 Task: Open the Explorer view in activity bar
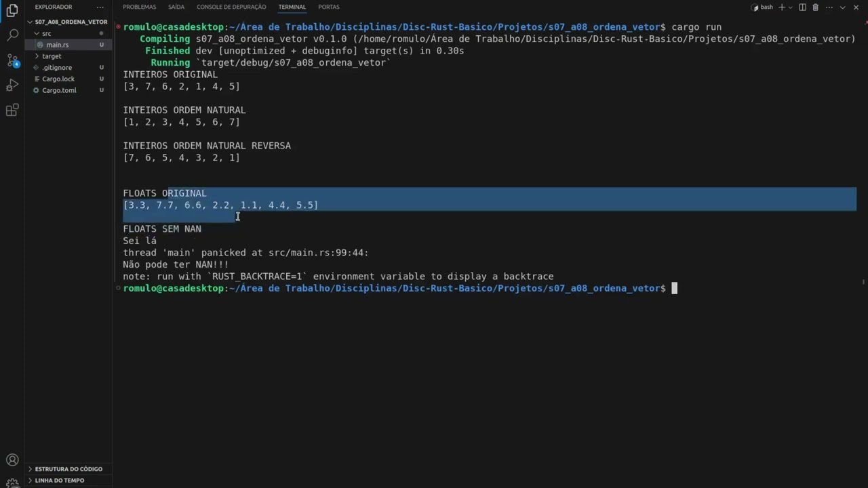pos(12,10)
